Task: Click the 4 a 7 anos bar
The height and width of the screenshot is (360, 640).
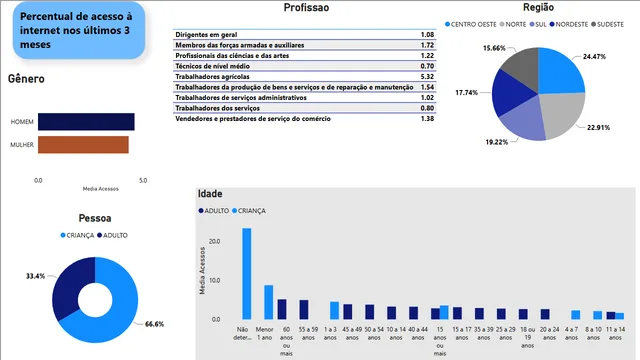Action: 576,315
